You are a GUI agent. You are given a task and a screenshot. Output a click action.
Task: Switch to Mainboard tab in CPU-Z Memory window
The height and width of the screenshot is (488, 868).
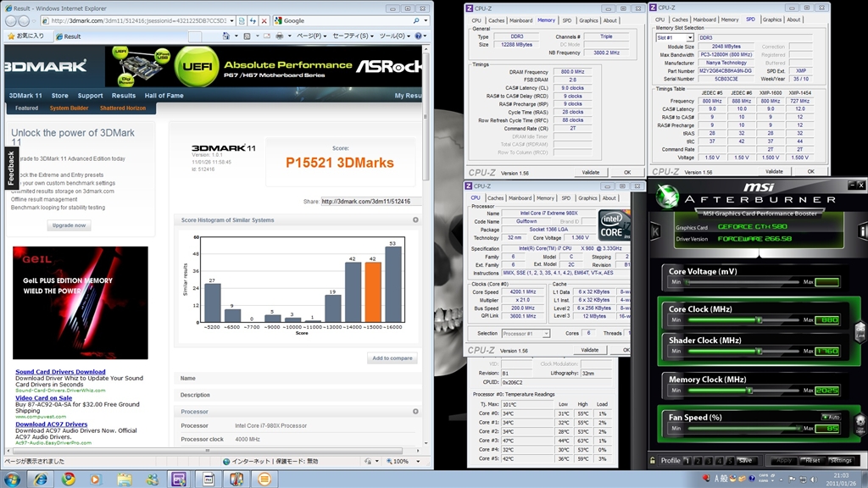(520, 20)
